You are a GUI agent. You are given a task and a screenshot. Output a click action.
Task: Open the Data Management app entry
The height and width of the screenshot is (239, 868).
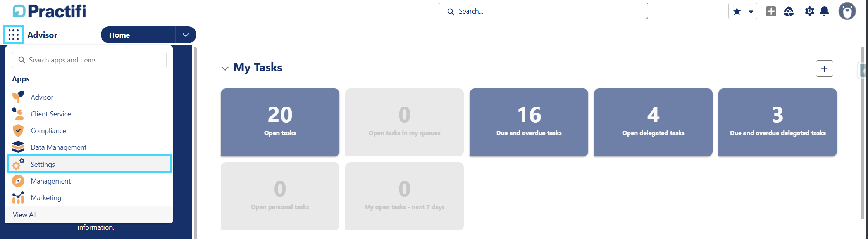pyautogui.click(x=89, y=147)
